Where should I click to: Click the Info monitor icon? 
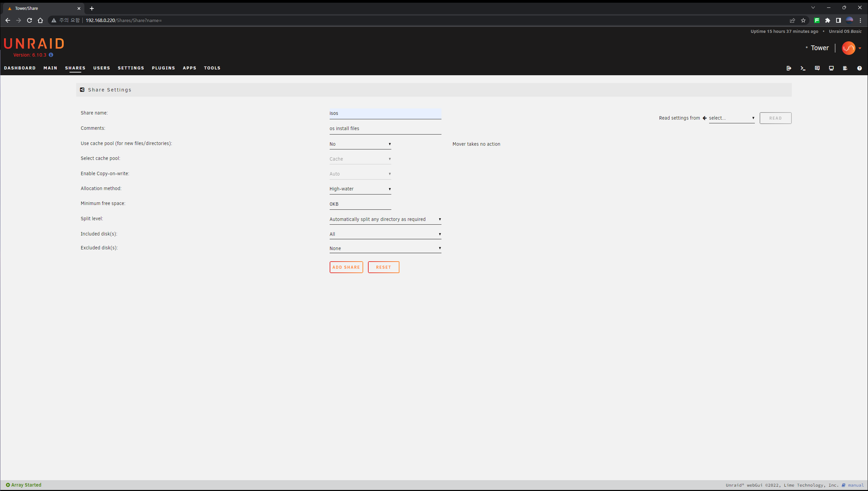831,68
